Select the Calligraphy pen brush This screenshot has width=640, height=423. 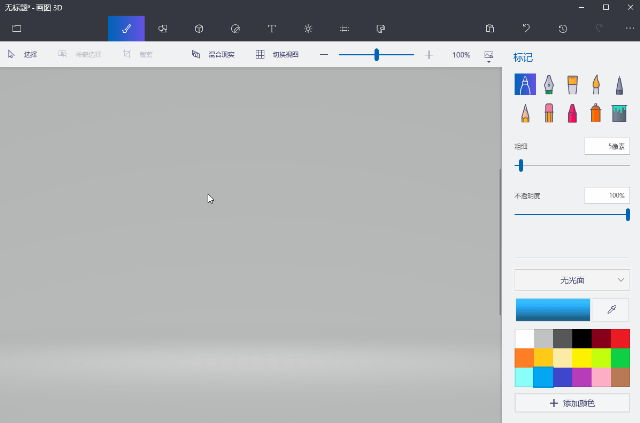[x=549, y=84]
